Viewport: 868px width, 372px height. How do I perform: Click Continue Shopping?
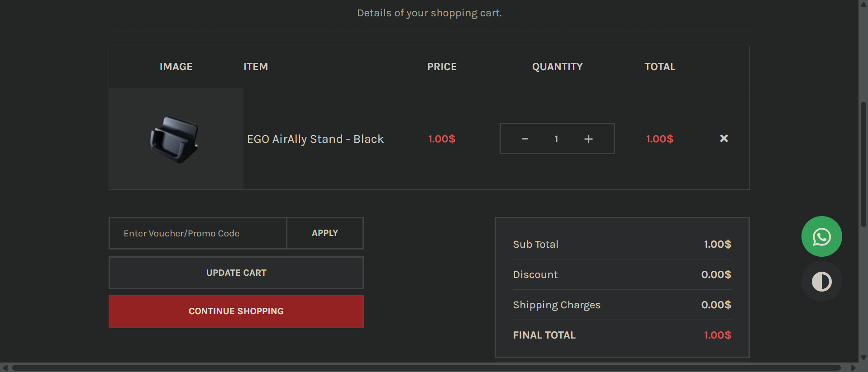click(236, 311)
